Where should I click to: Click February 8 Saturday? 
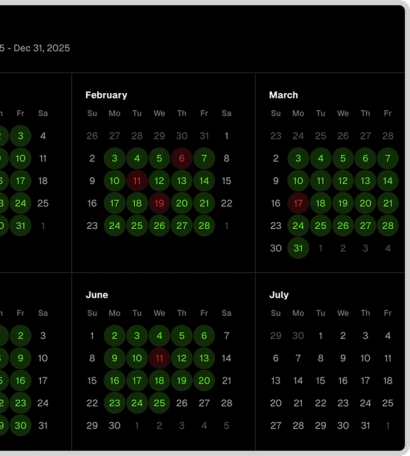pyautogui.click(x=226, y=158)
